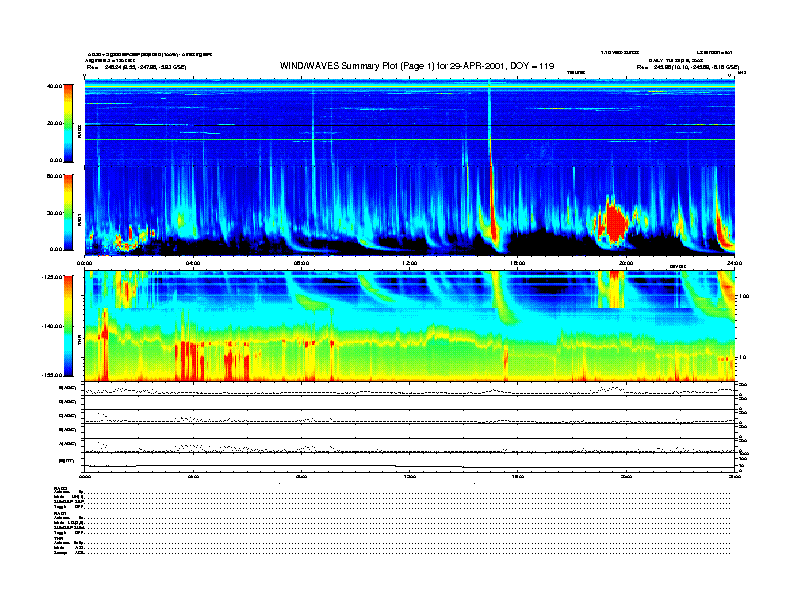Click the -125.00 label on TNR scale
This screenshot has width=792, height=612.
click(52, 277)
